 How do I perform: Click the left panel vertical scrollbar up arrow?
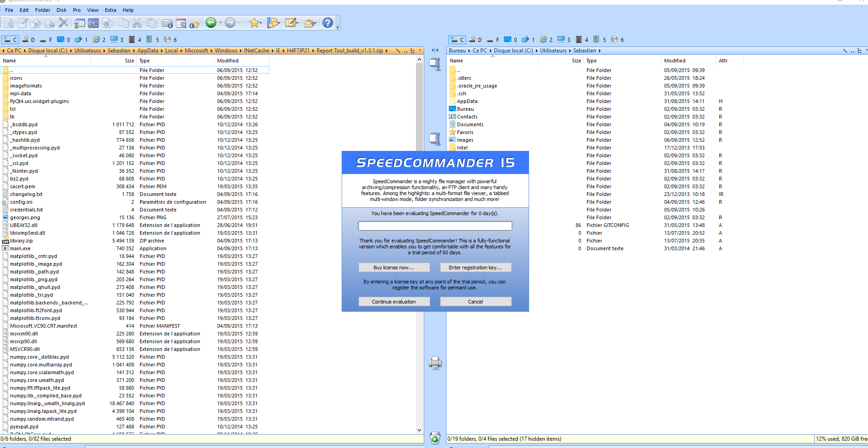click(420, 60)
